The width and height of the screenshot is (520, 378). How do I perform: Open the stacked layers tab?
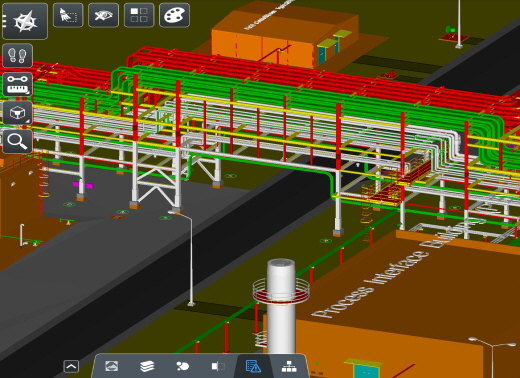(147, 366)
